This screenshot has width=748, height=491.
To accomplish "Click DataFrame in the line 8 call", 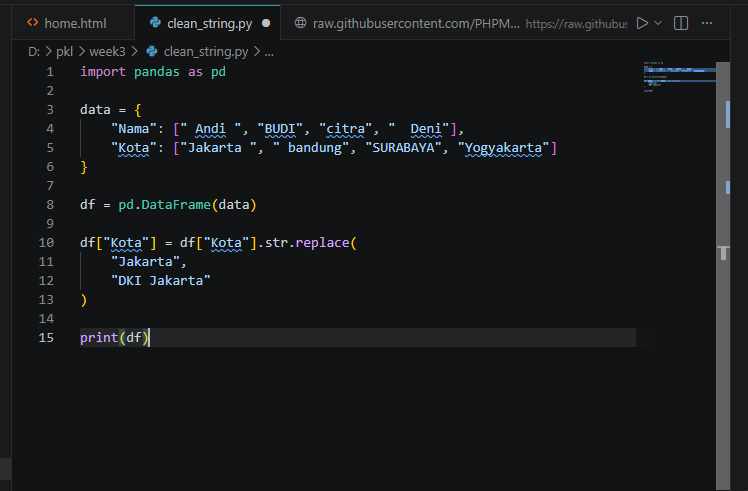I will [x=176, y=205].
